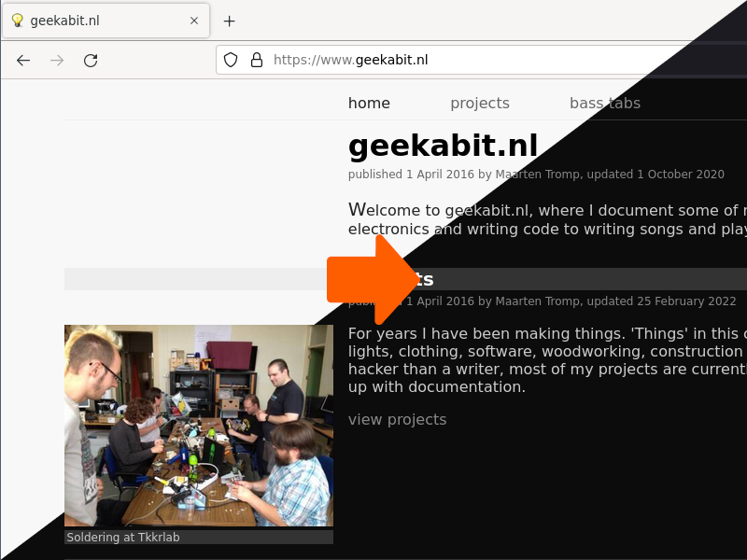This screenshot has width=747, height=560.
Task: Open the shield tracking protection icon
Action: [x=231, y=60]
